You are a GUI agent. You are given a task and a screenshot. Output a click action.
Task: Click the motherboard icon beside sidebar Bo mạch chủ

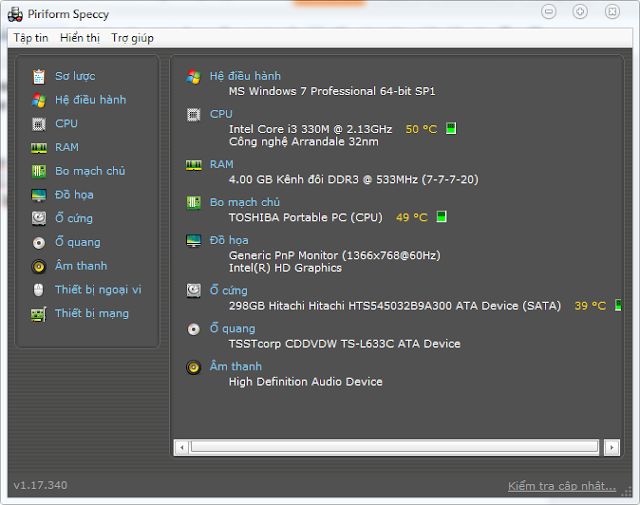tap(39, 171)
